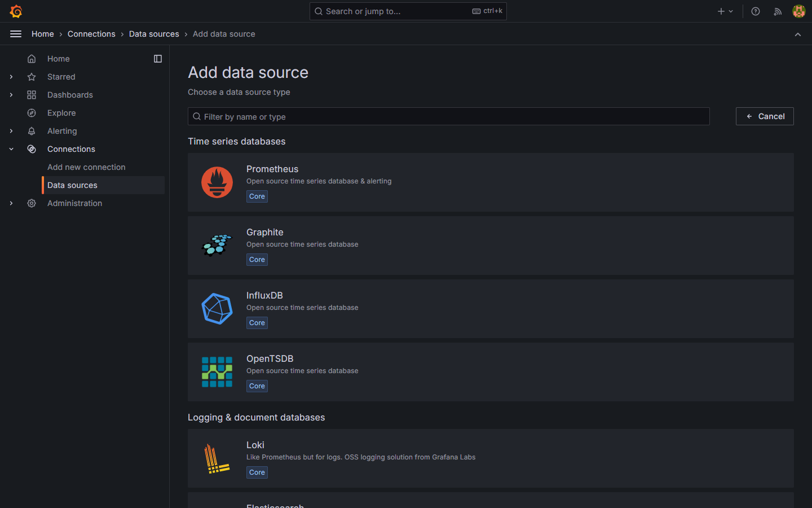The image size is (812, 508).
Task: Open the dropdown arrow beside plus
Action: pos(731,11)
